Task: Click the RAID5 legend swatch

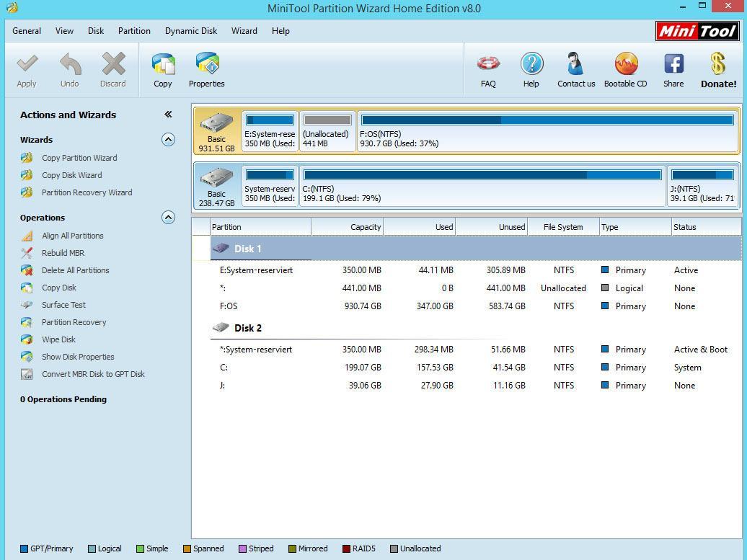Action: [346, 548]
